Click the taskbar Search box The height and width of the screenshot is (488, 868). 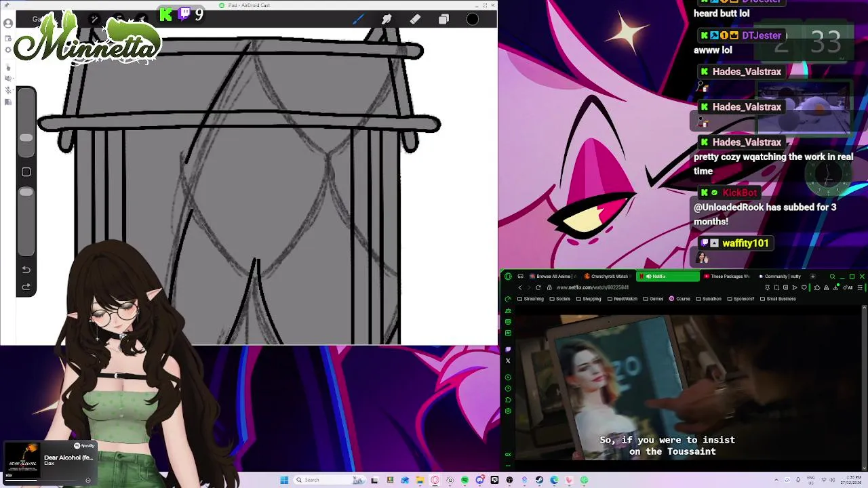coord(330,480)
